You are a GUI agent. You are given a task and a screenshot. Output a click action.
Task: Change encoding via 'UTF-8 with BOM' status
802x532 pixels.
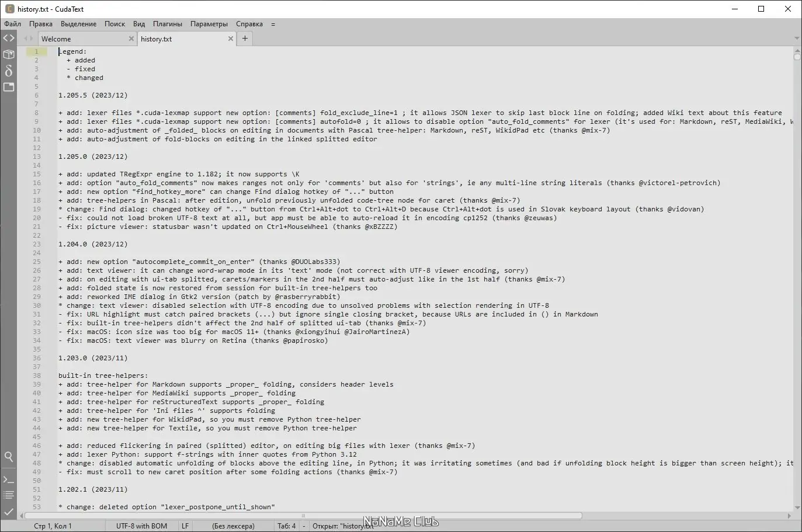[x=141, y=526]
